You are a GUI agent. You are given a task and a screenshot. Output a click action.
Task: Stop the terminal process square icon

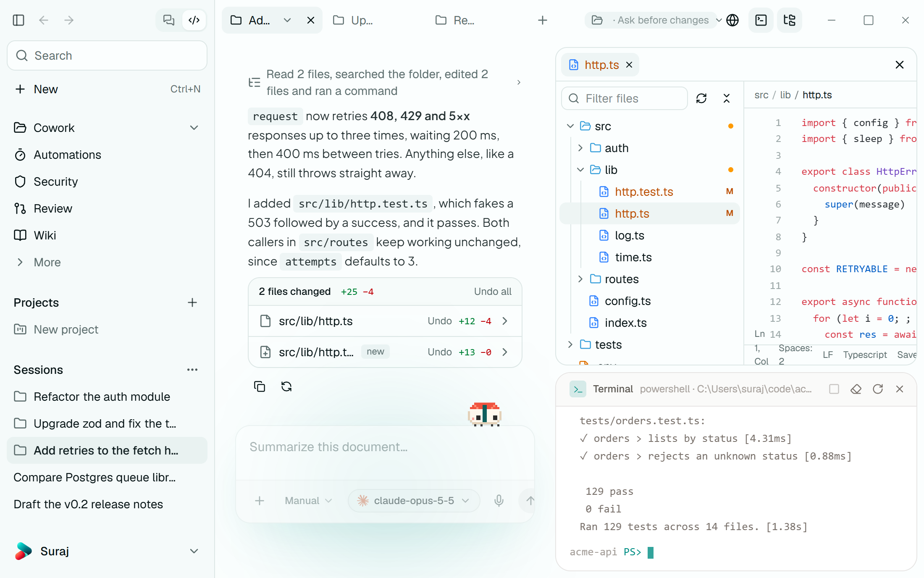click(834, 389)
